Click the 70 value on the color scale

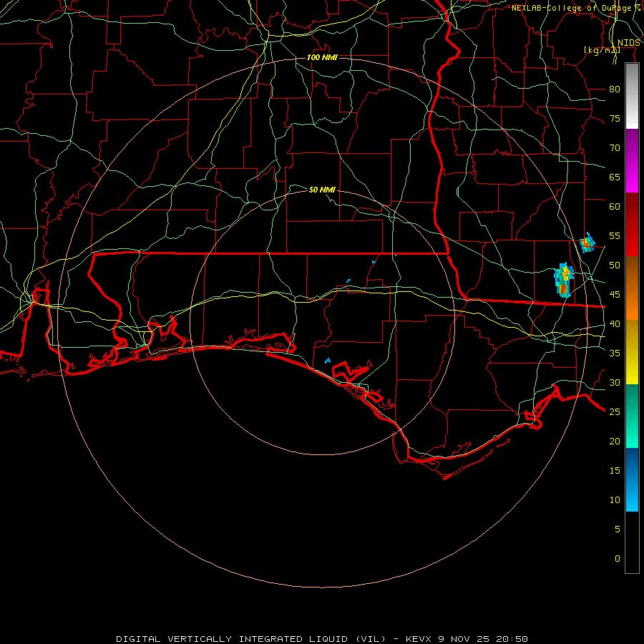click(x=615, y=148)
